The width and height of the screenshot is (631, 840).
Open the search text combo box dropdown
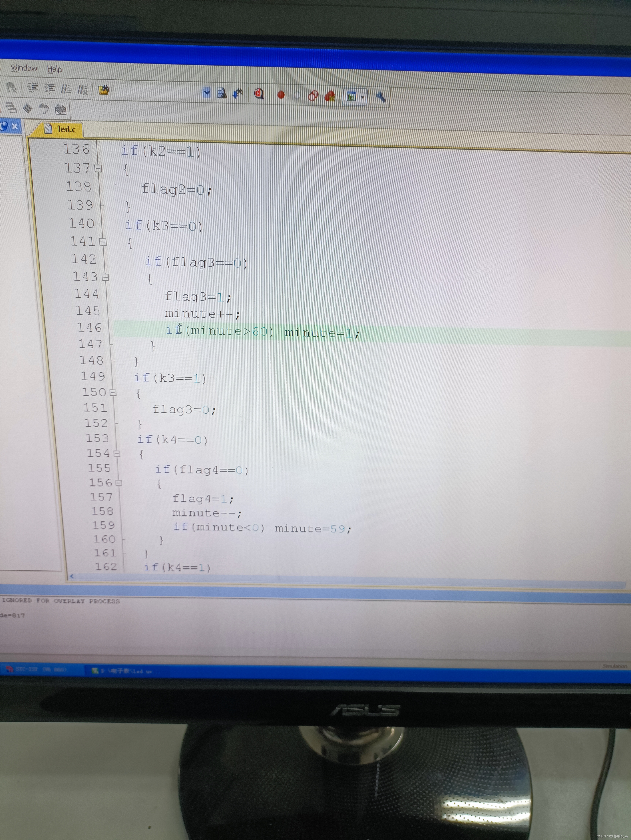(207, 92)
